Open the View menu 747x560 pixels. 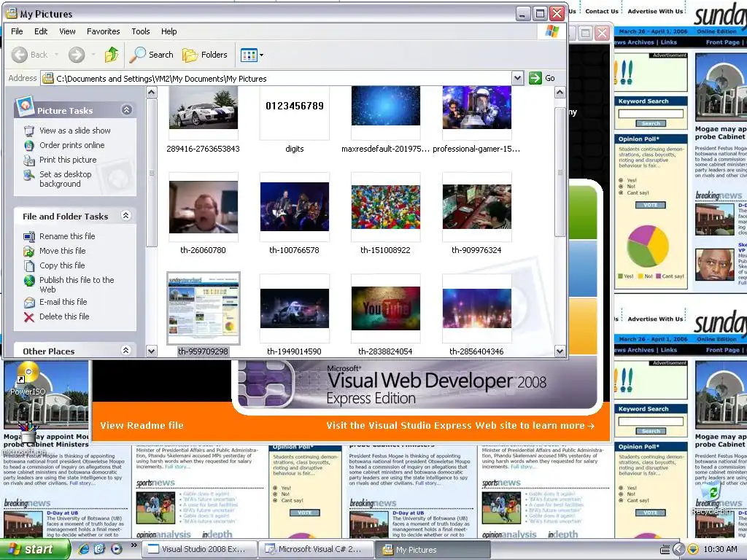(x=67, y=31)
